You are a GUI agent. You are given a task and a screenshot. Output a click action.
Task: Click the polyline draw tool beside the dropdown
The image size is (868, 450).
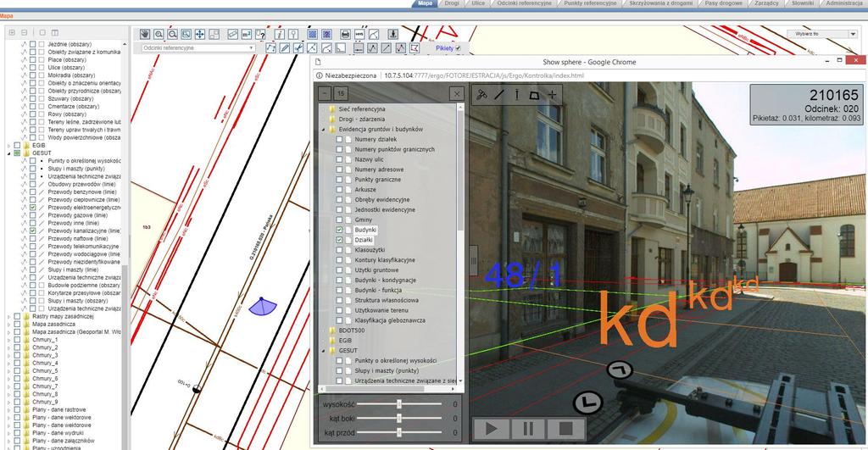coord(270,48)
